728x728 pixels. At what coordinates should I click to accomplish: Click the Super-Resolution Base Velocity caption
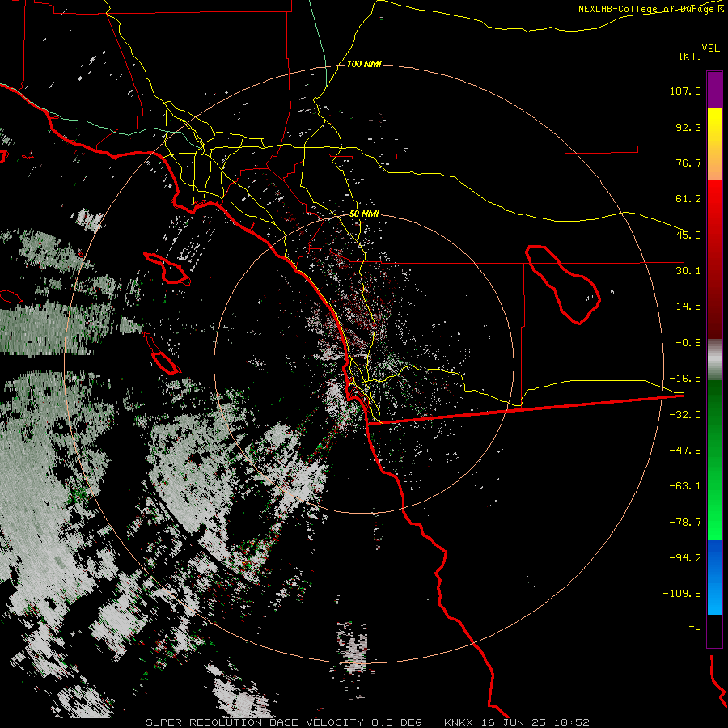pos(368,722)
